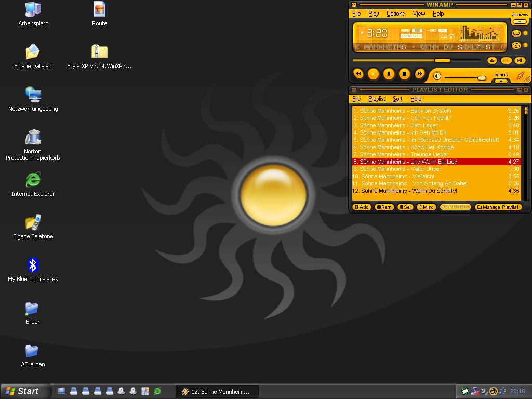Click the Add button in the playlist editor
The width and height of the screenshot is (532, 399).
(362, 207)
